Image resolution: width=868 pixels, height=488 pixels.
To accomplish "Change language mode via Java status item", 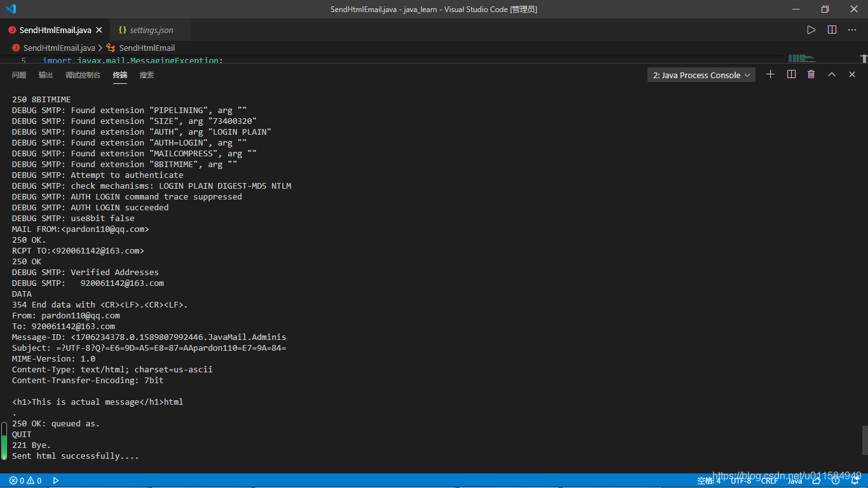I will [795, 480].
